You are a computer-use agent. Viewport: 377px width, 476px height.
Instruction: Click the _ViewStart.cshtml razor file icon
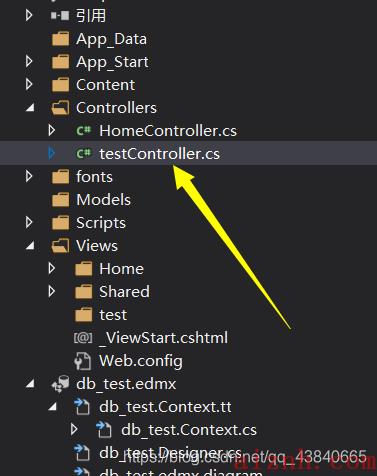pos(83,338)
